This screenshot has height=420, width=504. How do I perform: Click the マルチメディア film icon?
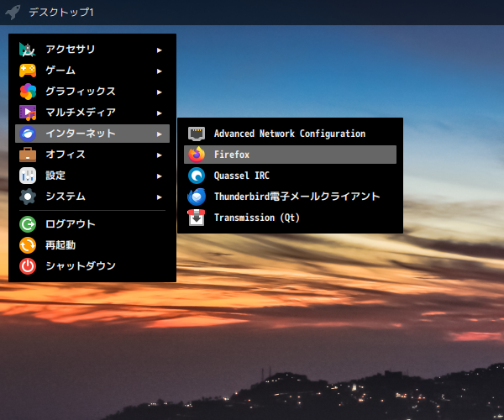(x=28, y=113)
